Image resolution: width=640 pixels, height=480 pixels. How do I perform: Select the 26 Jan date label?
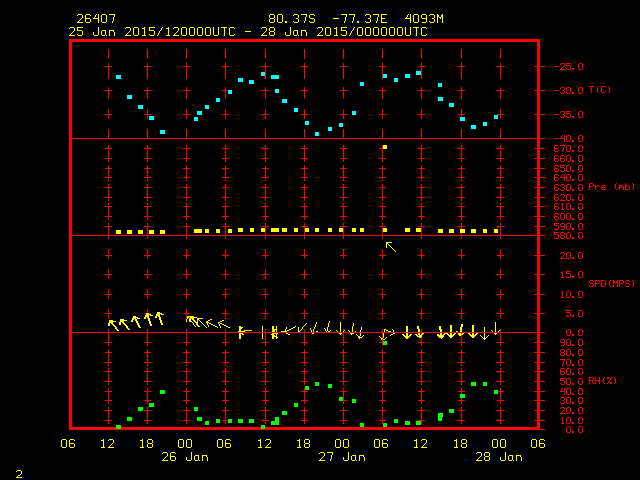[185, 457]
